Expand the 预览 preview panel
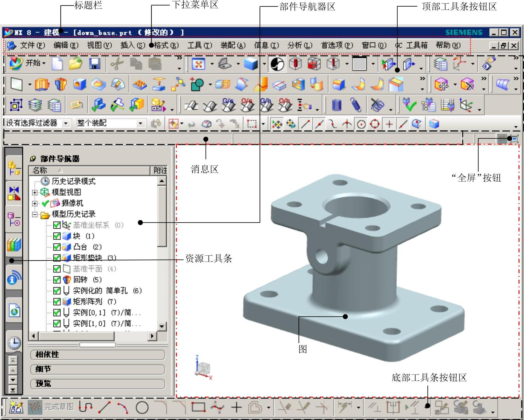Screen dimensions: 524x420 (98, 384)
